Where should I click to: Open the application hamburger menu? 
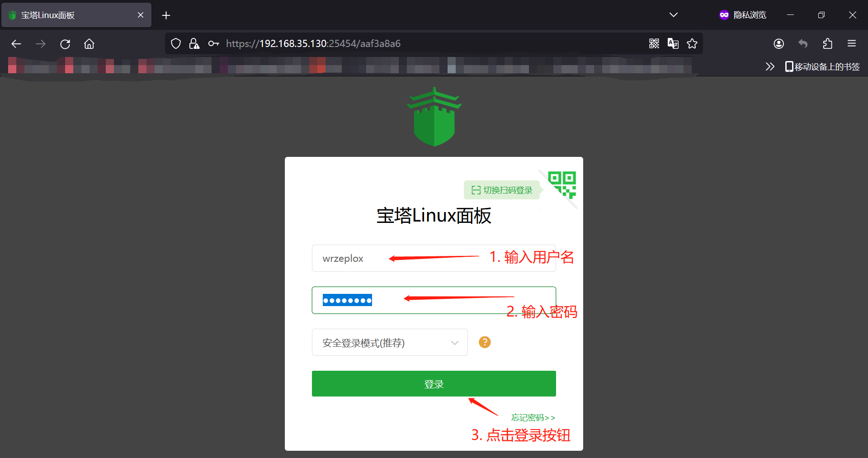[852, 43]
